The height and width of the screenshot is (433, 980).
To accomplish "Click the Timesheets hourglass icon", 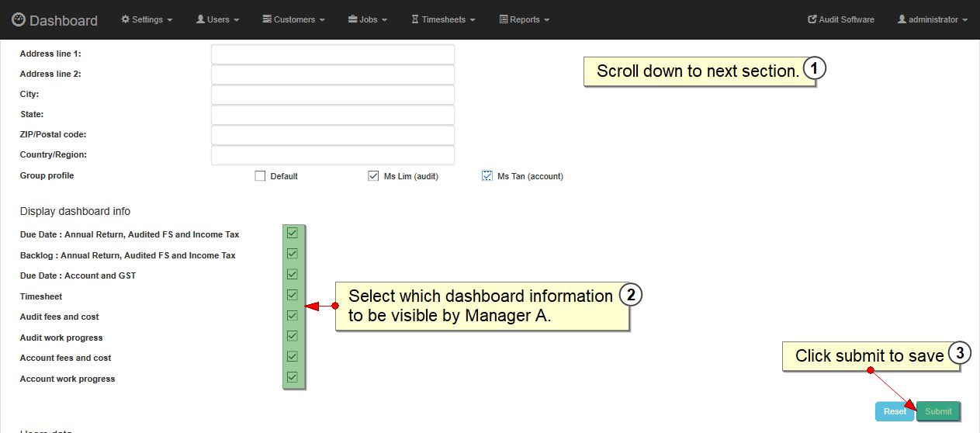I will (415, 19).
